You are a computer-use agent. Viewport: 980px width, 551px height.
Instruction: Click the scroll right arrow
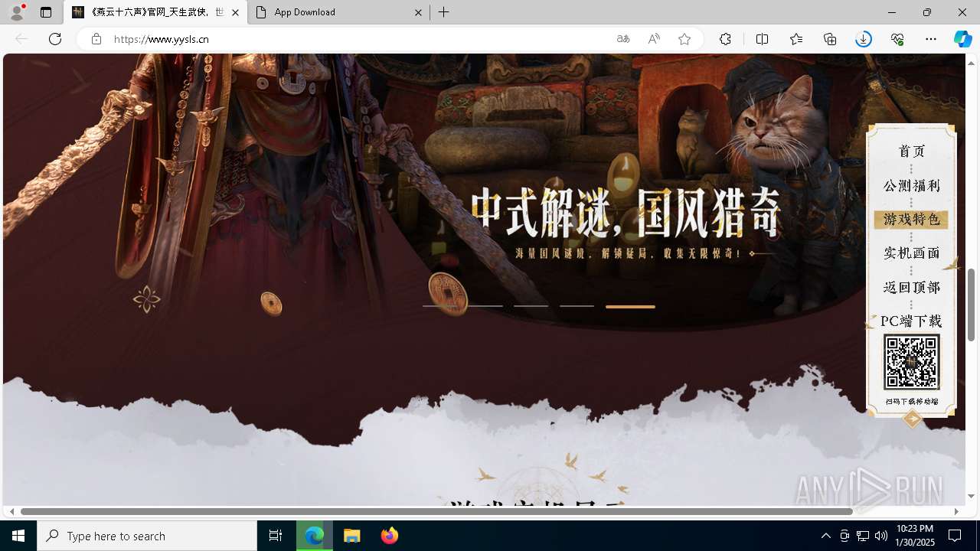tap(956, 511)
